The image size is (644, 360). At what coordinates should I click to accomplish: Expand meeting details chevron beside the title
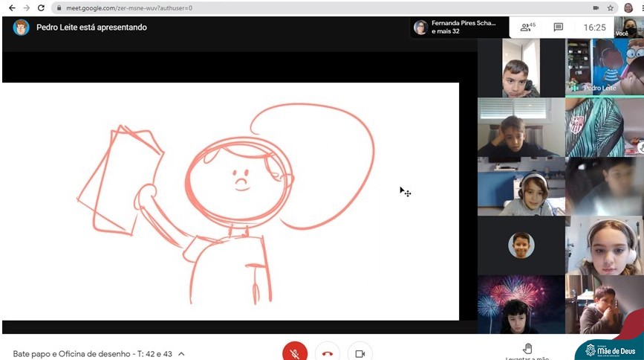coord(182,354)
